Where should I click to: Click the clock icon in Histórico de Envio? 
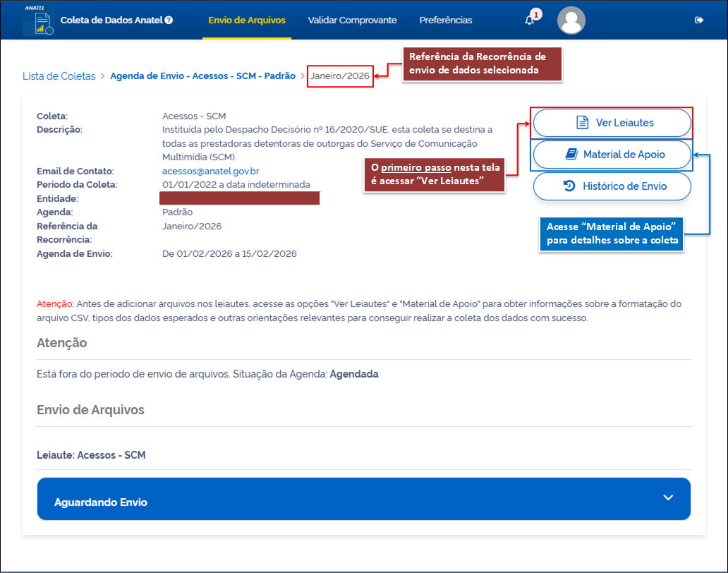point(569,186)
